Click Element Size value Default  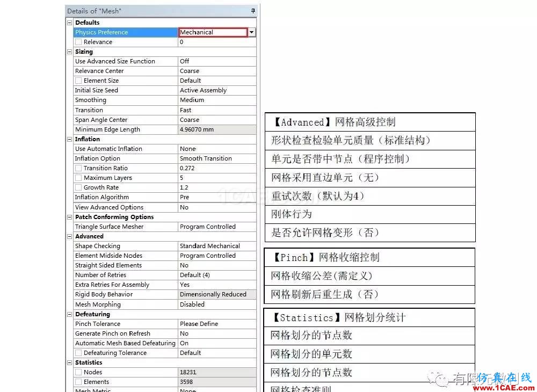[217, 81]
